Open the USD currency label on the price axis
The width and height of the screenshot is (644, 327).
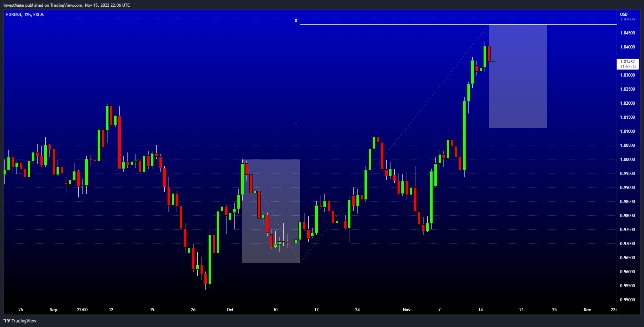click(624, 14)
